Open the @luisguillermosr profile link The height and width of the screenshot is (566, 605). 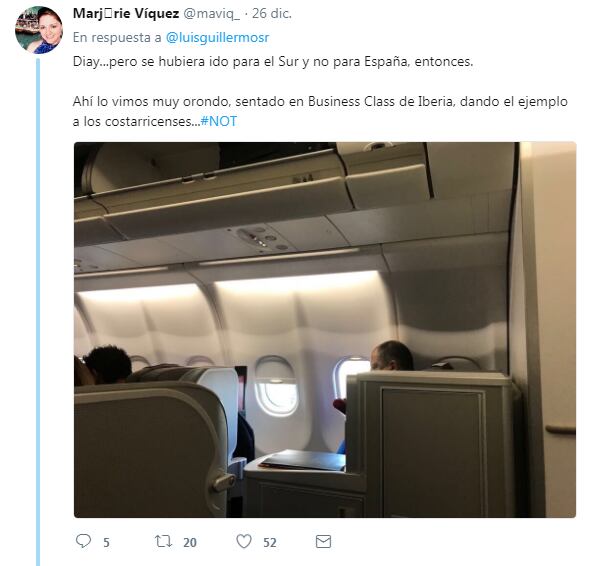[x=217, y=37]
